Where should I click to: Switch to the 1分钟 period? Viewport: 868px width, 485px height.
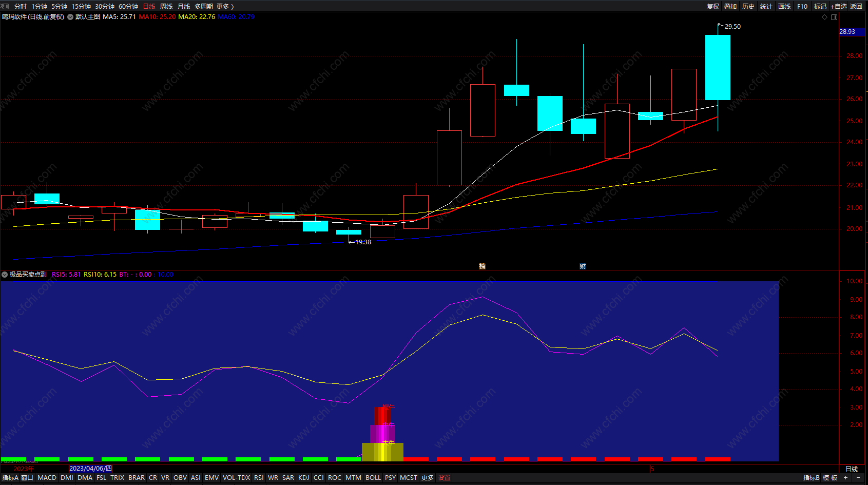coord(39,6)
